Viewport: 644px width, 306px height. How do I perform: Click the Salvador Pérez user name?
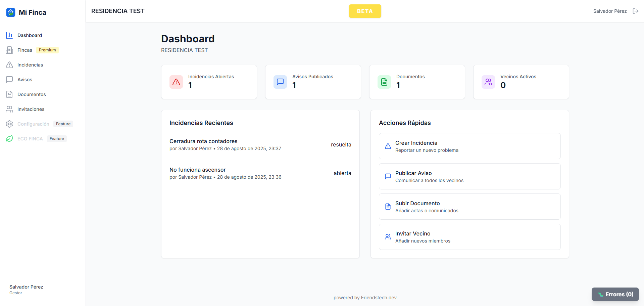pyautogui.click(x=610, y=11)
